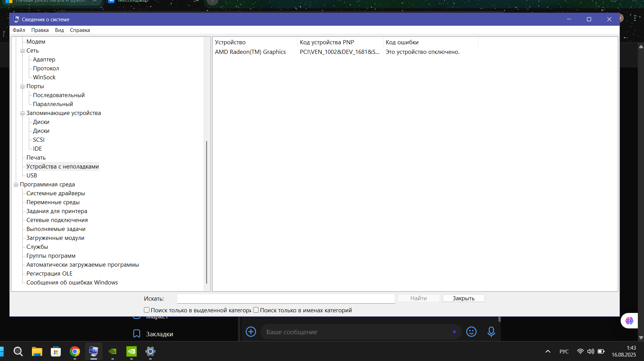
Task: Select Системные драйверы in the tree
Action: pos(56,193)
